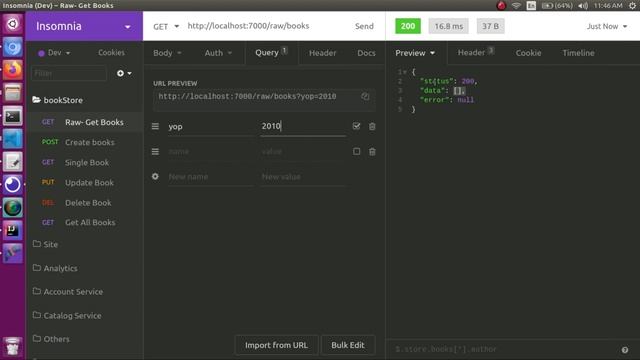Open the Docs tab
The image size is (640, 360).
tap(366, 53)
